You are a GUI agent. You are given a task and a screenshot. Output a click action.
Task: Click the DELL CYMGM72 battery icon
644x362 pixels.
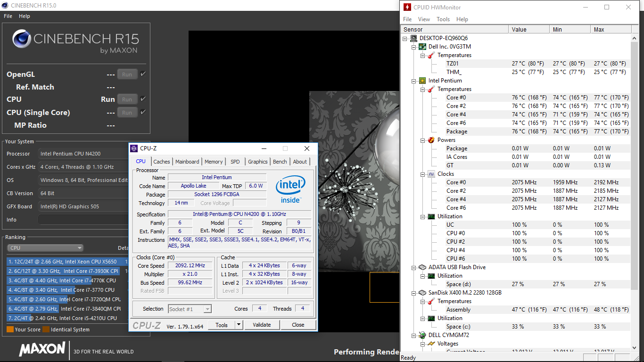pyautogui.click(x=423, y=335)
